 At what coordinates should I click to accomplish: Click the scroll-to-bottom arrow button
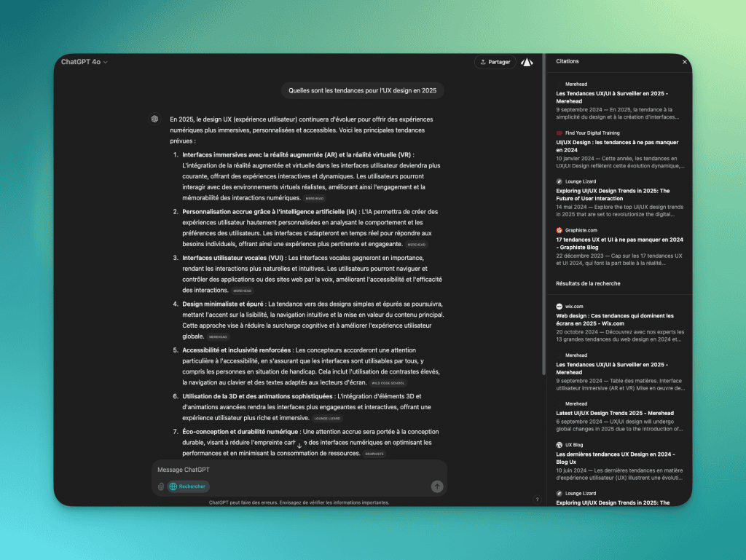[x=299, y=446]
